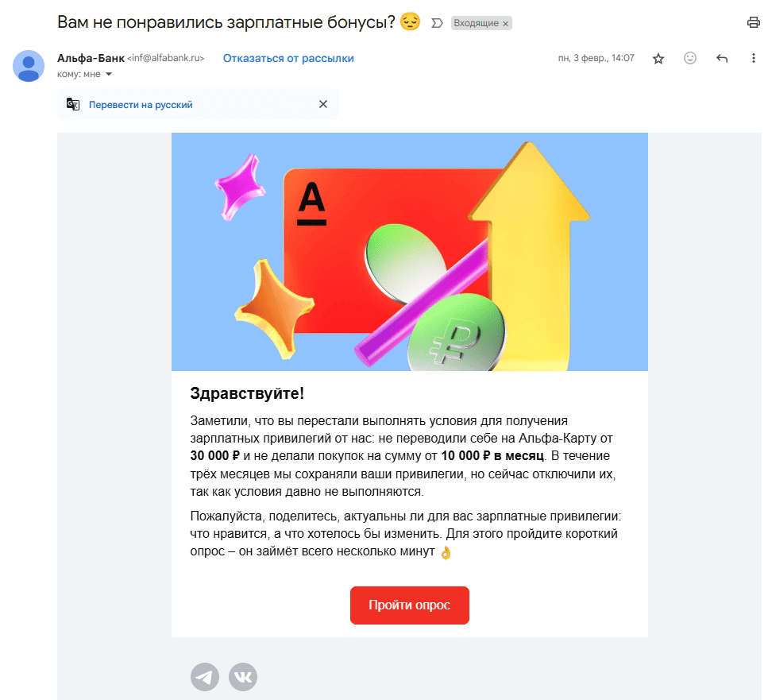Star this Альфа-Банк message
The width and height of the screenshot is (768, 700).
tap(658, 59)
